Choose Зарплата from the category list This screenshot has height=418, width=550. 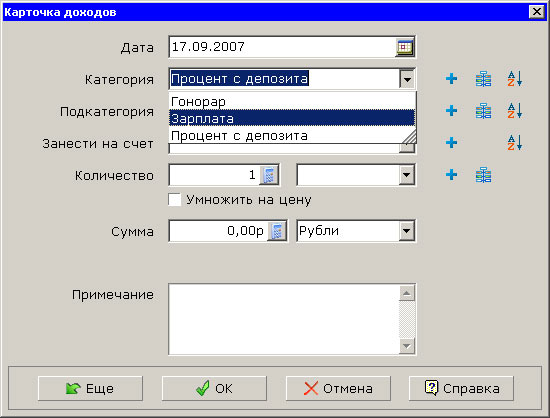292,119
